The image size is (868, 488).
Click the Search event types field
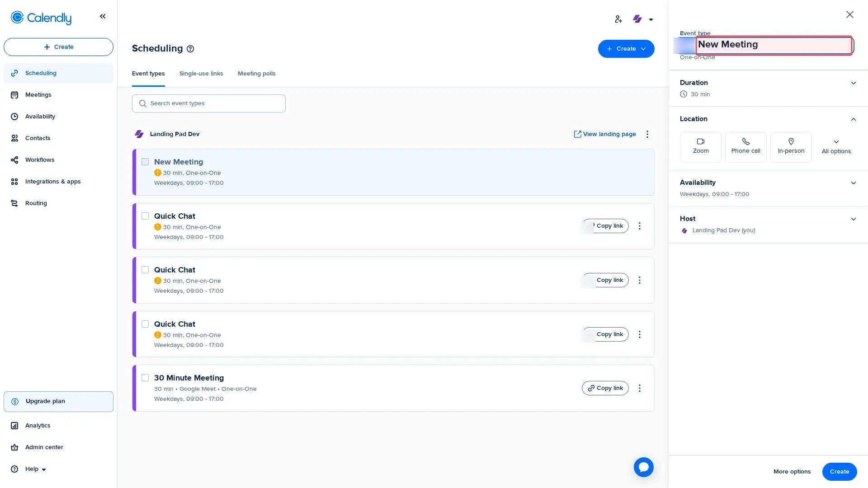[x=208, y=103]
